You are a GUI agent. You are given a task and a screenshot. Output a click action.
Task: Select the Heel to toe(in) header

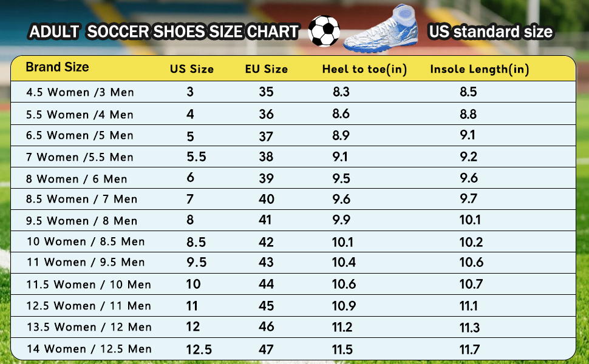(364, 69)
